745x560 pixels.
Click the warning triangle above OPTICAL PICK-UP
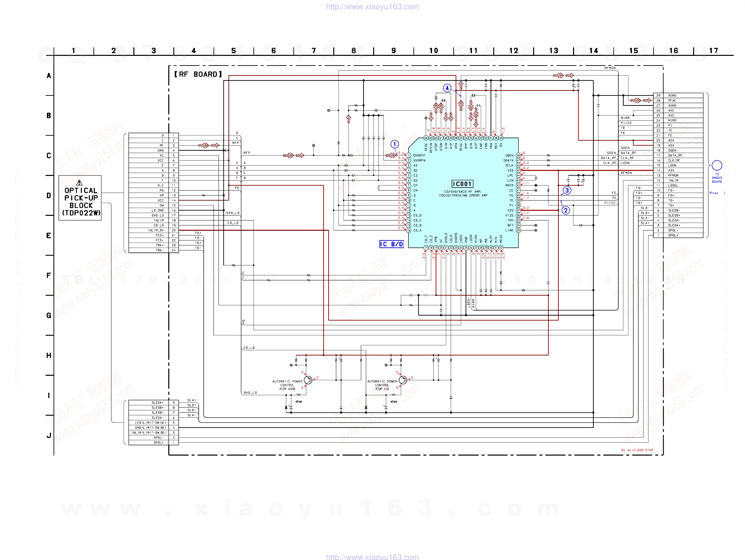pyautogui.click(x=79, y=183)
